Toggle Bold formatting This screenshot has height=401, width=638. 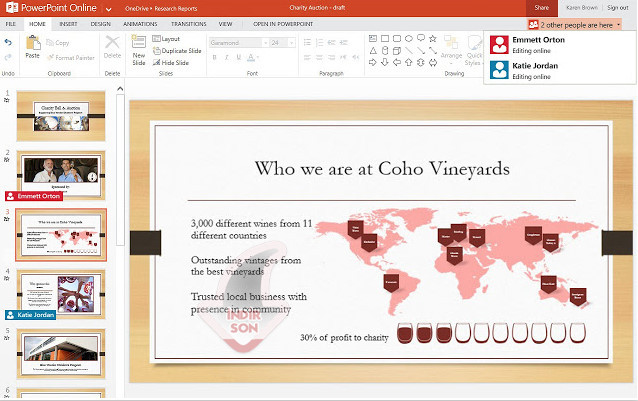[214, 57]
